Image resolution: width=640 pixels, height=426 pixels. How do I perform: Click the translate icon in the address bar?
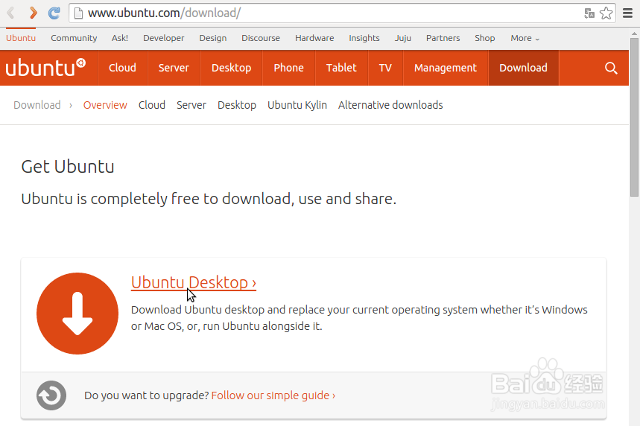[x=589, y=13]
